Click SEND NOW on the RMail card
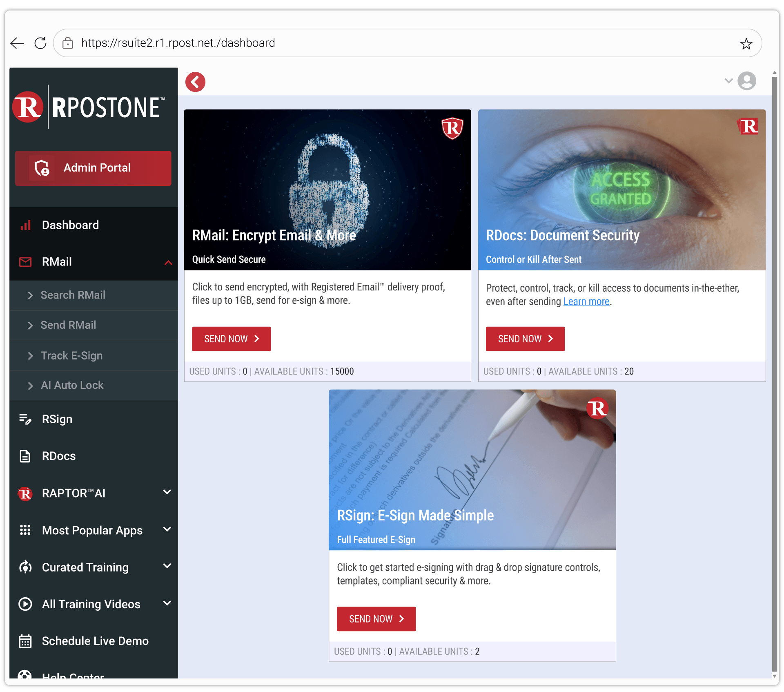Viewport: 784px width, 692px height. 232,339
